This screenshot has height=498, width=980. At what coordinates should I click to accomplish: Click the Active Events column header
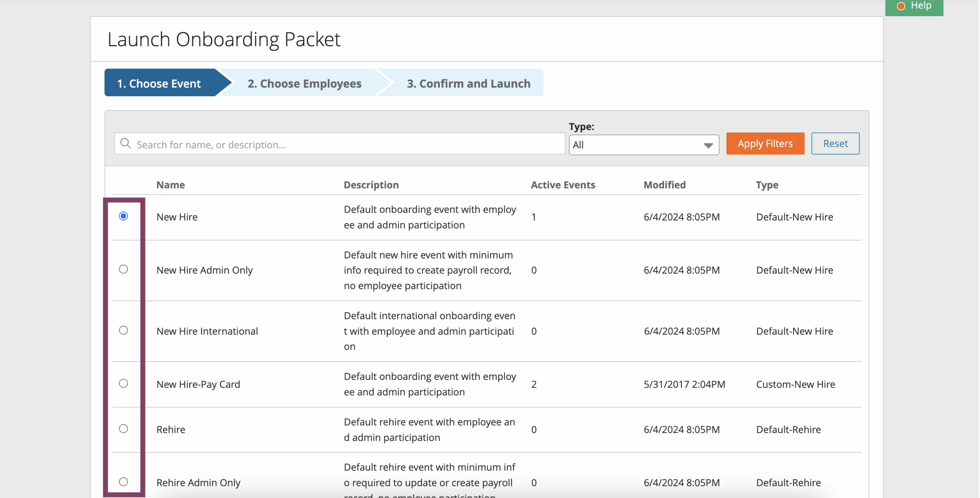click(563, 185)
